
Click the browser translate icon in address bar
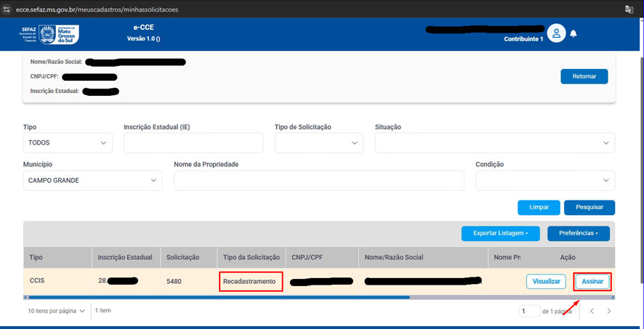(x=629, y=9)
